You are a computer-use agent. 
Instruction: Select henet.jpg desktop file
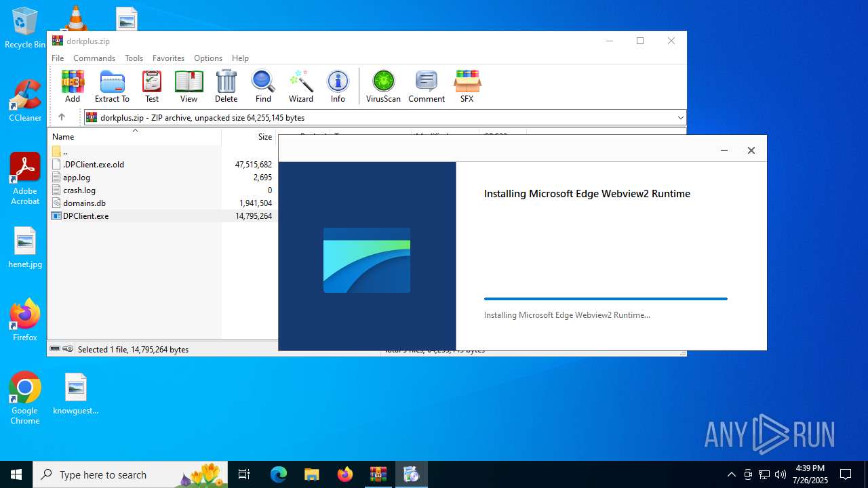point(25,247)
